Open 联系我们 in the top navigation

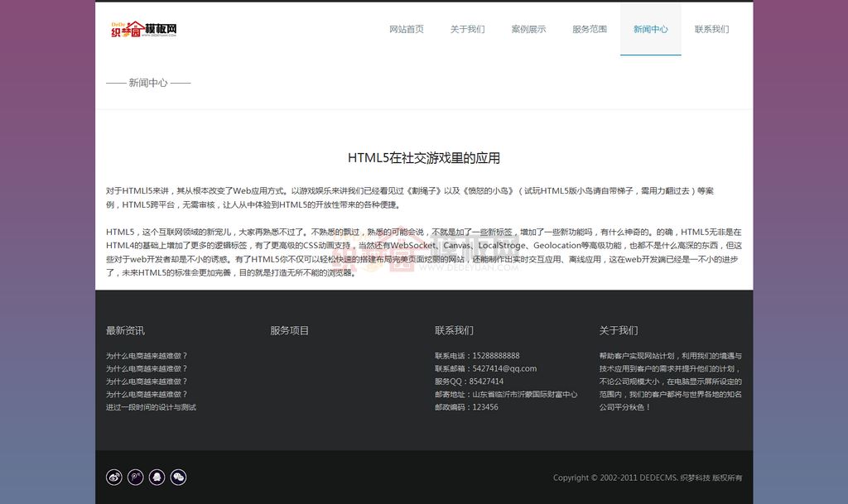[x=711, y=29]
